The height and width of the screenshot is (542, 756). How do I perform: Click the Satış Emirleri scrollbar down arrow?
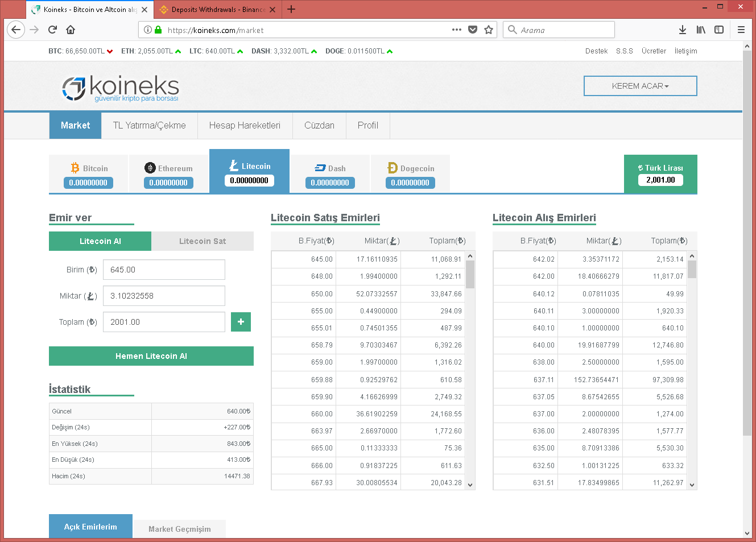470,485
